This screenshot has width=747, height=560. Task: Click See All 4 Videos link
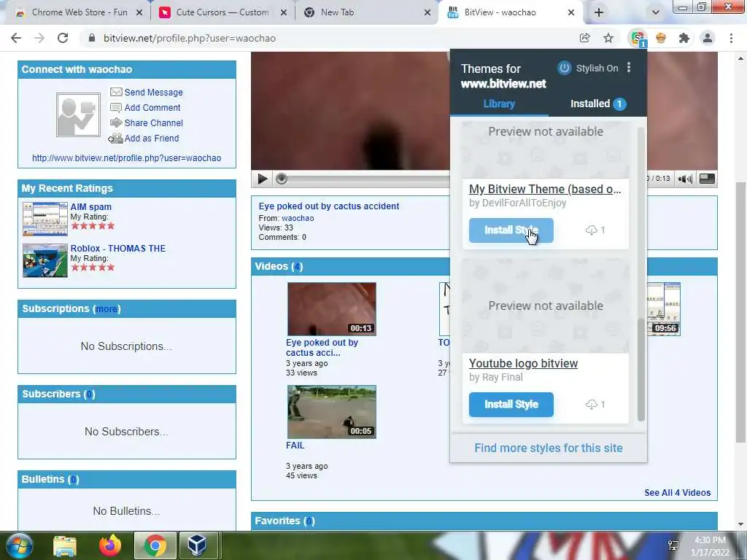coord(678,493)
